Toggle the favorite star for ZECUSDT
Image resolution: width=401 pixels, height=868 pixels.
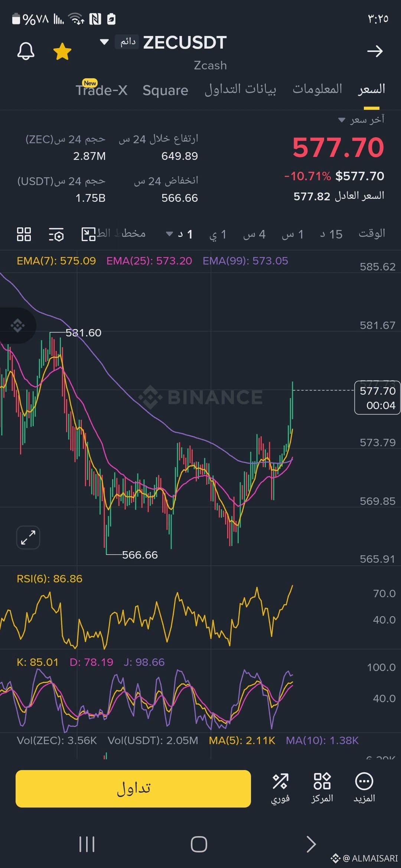62,51
